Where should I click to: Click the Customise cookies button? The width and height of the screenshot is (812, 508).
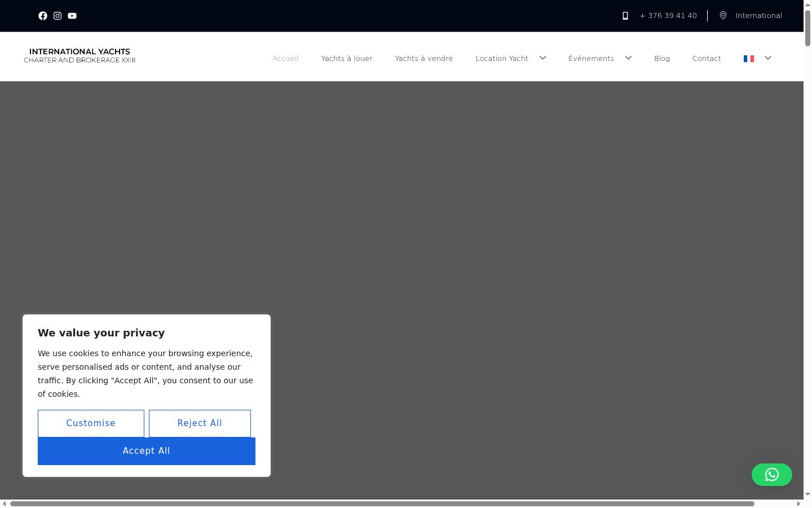pos(91,423)
